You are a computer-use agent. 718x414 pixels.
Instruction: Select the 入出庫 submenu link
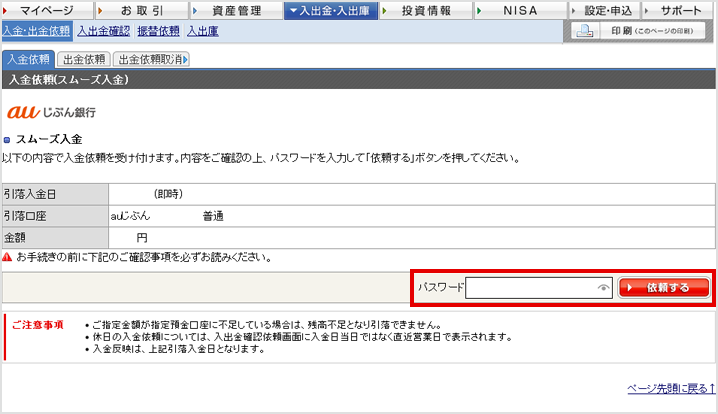click(x=203, y=31)
